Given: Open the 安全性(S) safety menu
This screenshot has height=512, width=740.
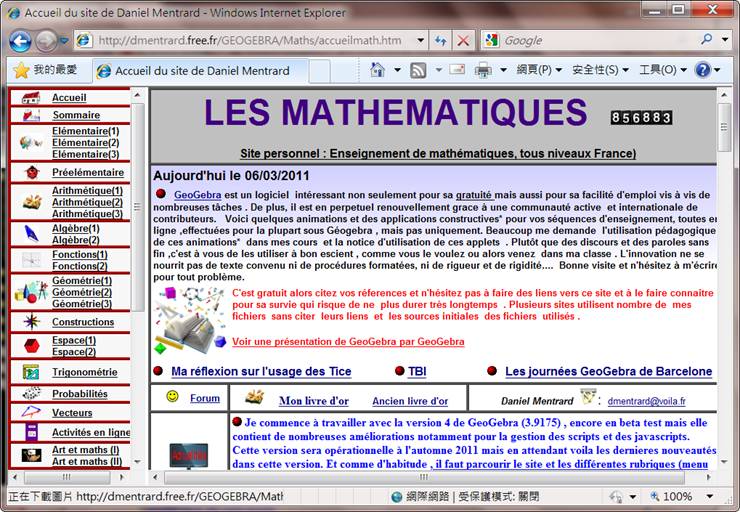Looking at the screenshot, I should [x=600, y=70].
